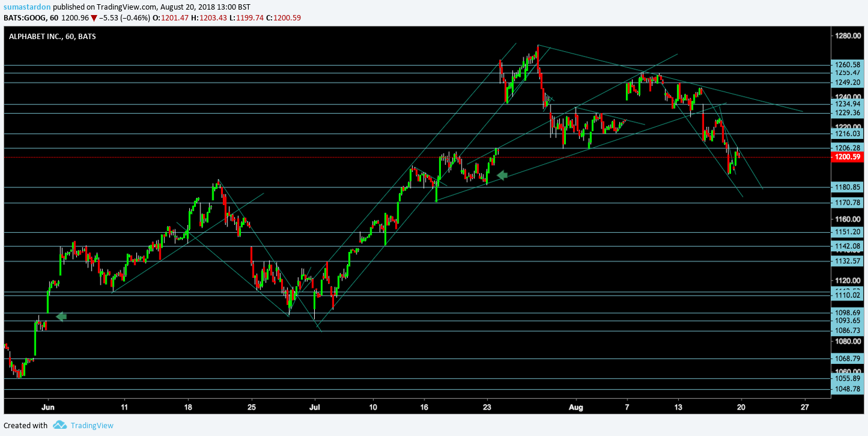The width and height of the screenshot is (868, 436).
Task: Click the 1216.03 price level label
Action: tap(848, 134)
